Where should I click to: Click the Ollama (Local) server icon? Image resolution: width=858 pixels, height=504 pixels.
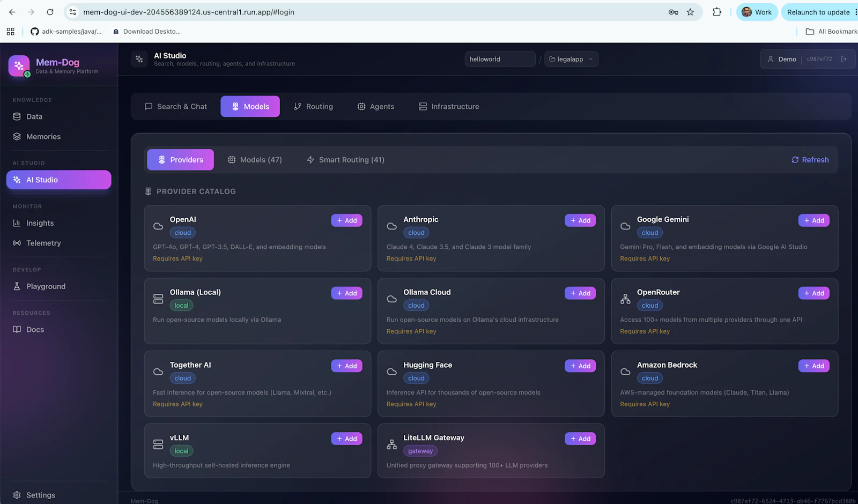pyautogui.click(x=158, y=299)
